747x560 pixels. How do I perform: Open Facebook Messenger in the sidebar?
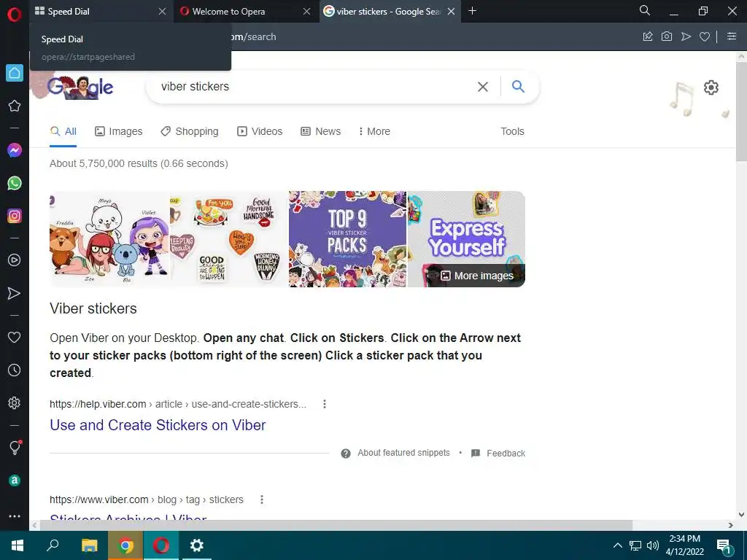tap(15, 150)
